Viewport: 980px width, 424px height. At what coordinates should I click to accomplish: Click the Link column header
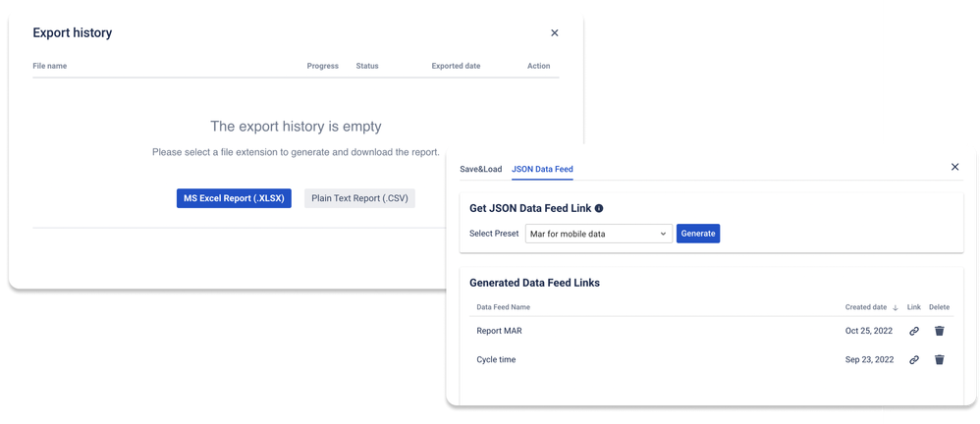(x=914, y=307)
